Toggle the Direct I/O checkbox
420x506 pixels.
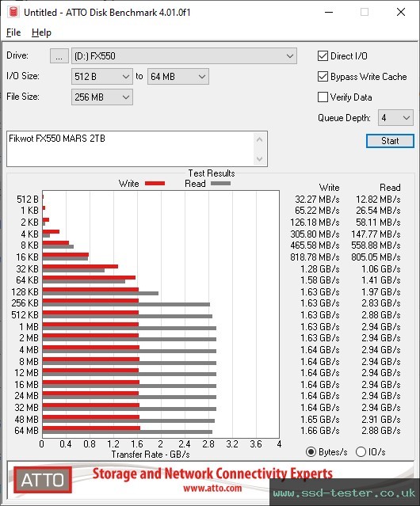pos(323,56)
